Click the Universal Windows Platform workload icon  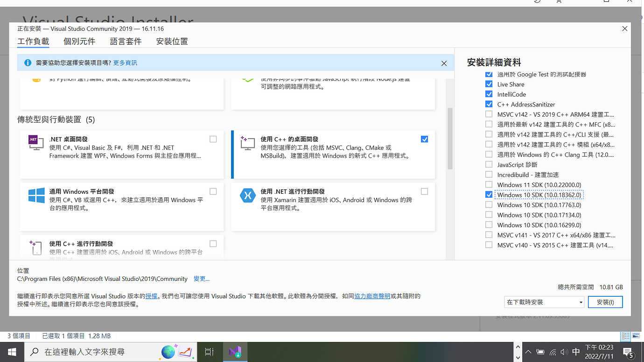click(x=36, y=195)
